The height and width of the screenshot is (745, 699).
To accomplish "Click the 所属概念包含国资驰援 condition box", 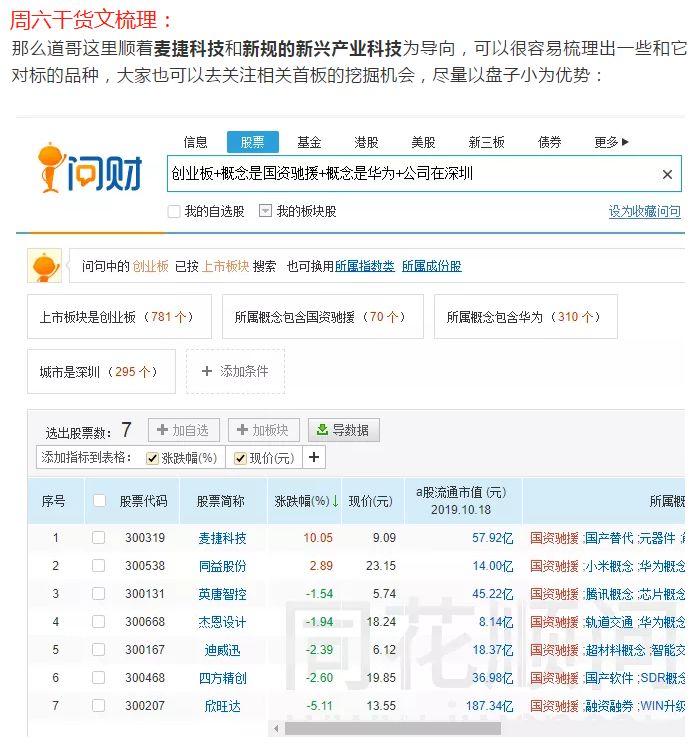I will pyautogui.click(x=323, y=316).
